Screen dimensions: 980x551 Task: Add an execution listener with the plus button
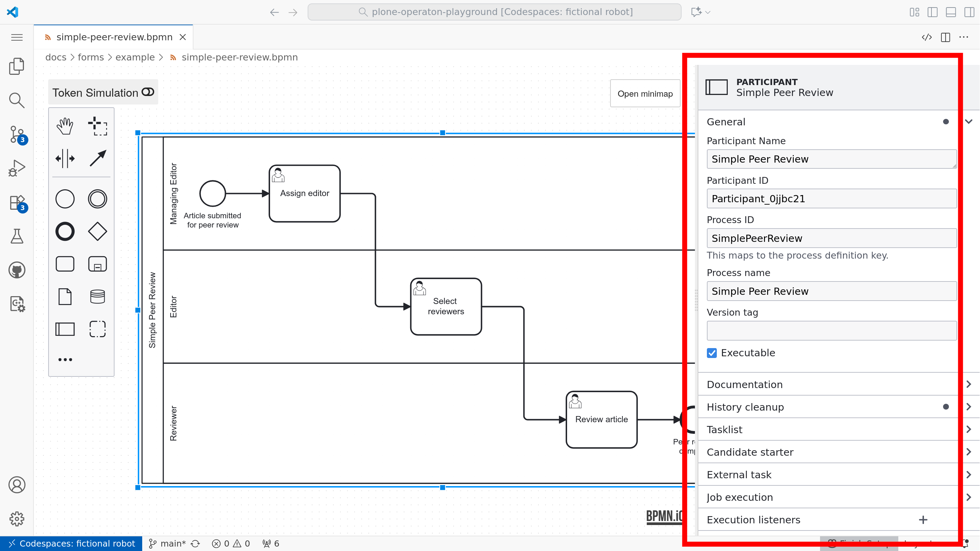tap(923, 520)
